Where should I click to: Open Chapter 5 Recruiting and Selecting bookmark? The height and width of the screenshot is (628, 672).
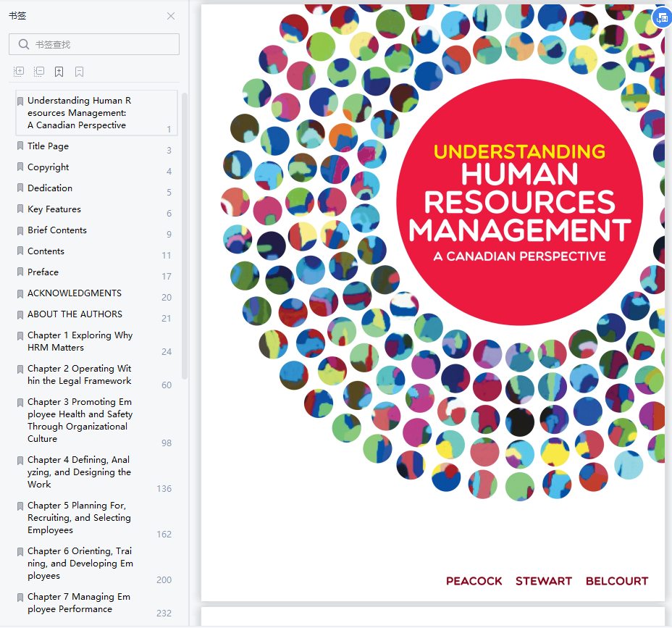[x=79, y=518]
